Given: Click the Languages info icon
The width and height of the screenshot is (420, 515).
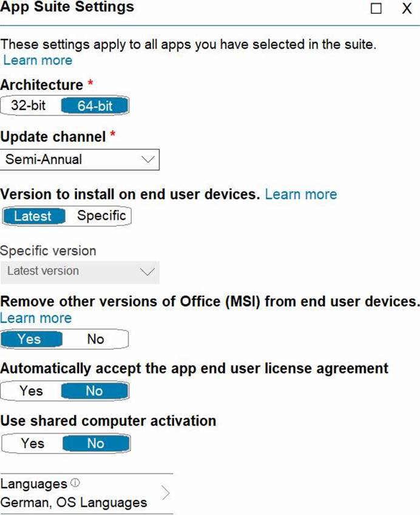Looking at the screenshot, I should tap(75, 483).
